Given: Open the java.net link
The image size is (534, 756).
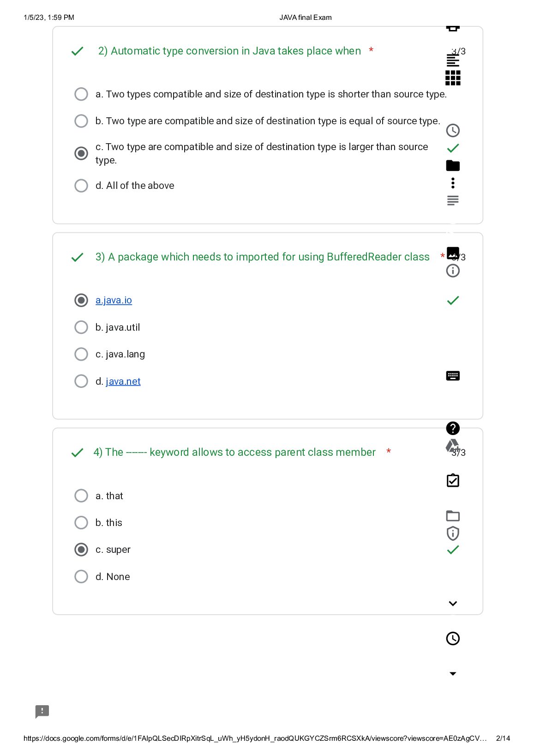Looking at the screenshot, I should pos(123,381).
